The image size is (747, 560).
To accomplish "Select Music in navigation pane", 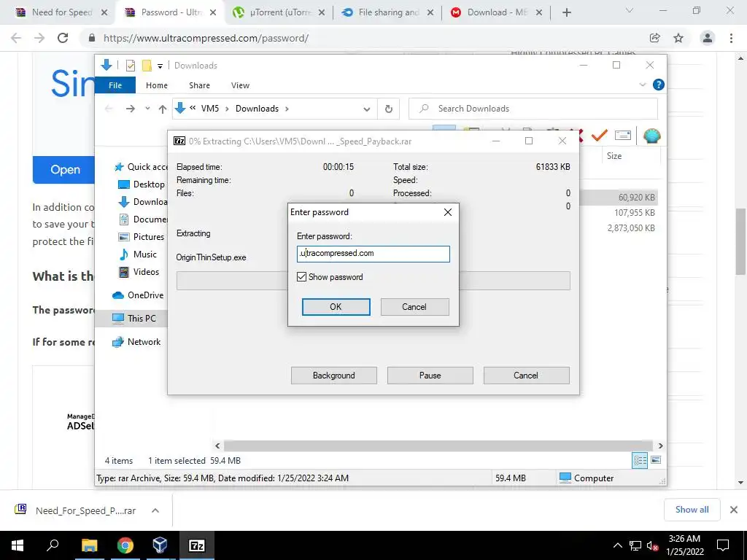I will click(x=137, y=254).
